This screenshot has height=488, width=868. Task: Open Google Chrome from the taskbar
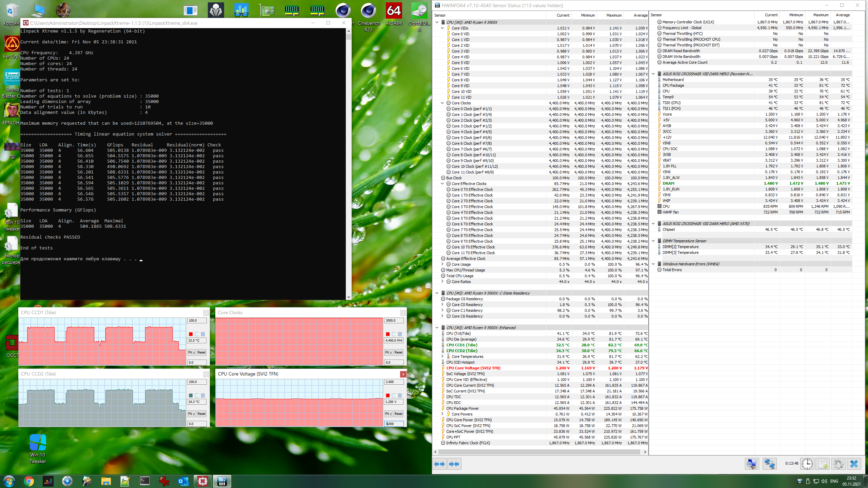coord(29,481)
